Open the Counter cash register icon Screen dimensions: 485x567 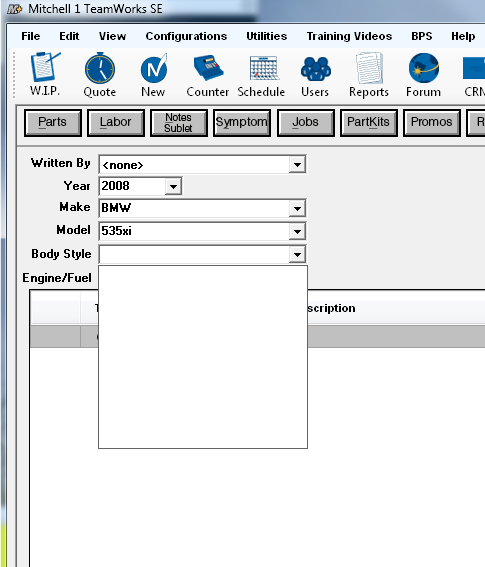(208, 68)
